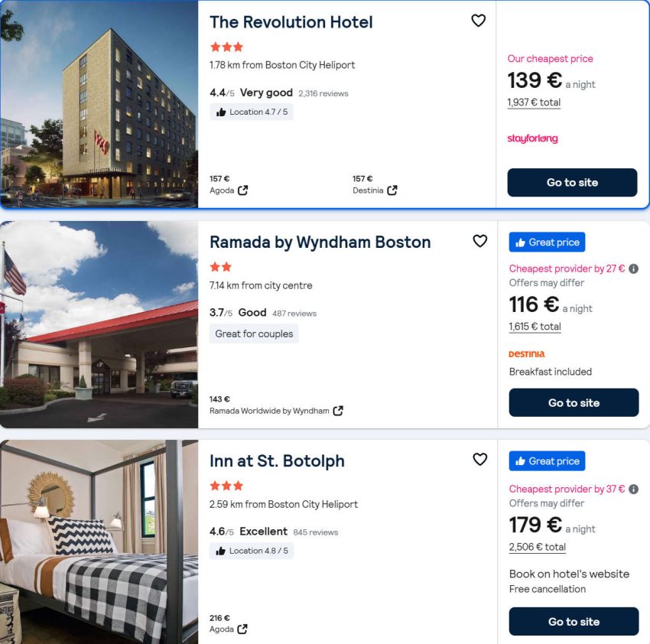The width and height of the screenshot is (650, 644).
Task: Click thumbs-up Location 4.7 / 5 badge
Action: [252, 112]
